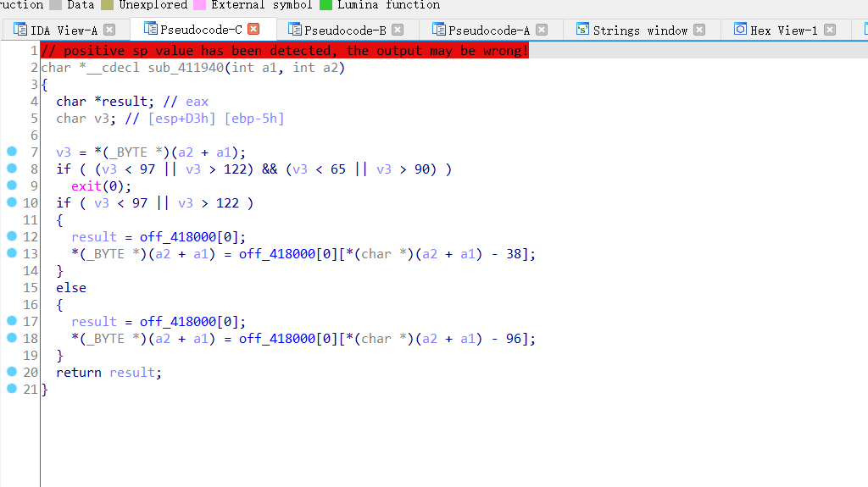
Task: Click the Unexplored legend color swatch
Action: click(108, 5)
